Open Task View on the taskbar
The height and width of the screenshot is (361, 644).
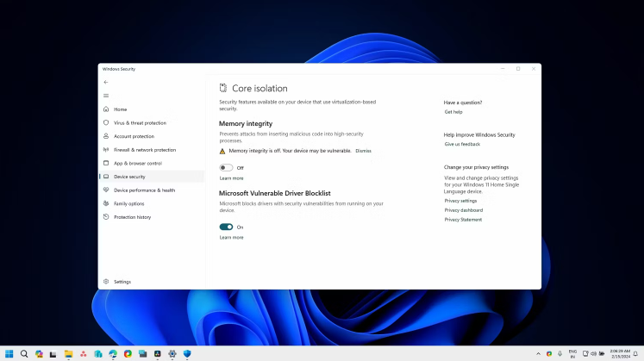53,354
